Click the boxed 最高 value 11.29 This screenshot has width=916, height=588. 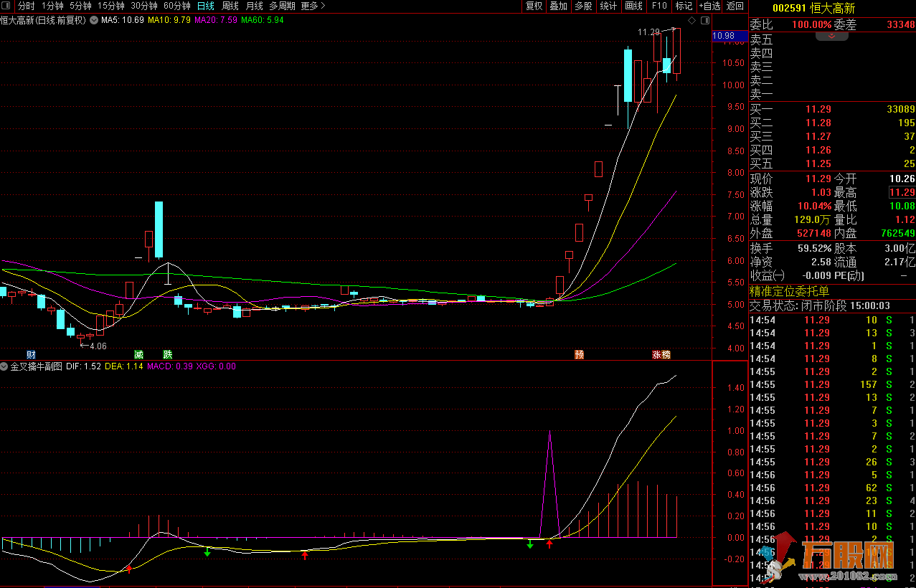(x=902, y=192)
